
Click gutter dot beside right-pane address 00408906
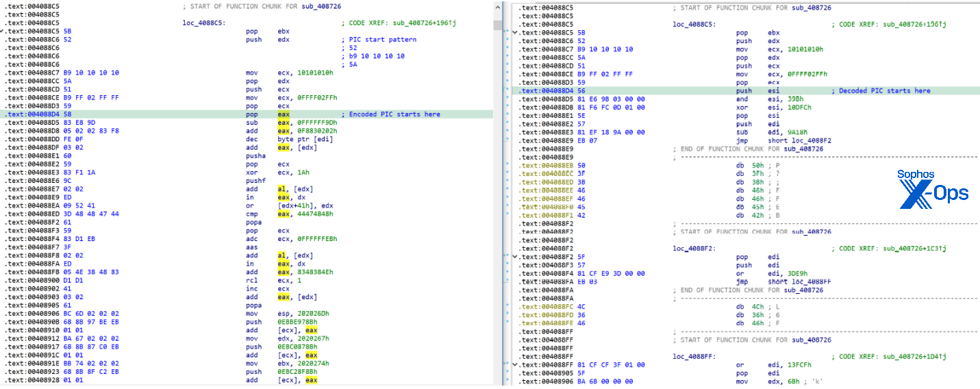(x=506, y=381)
